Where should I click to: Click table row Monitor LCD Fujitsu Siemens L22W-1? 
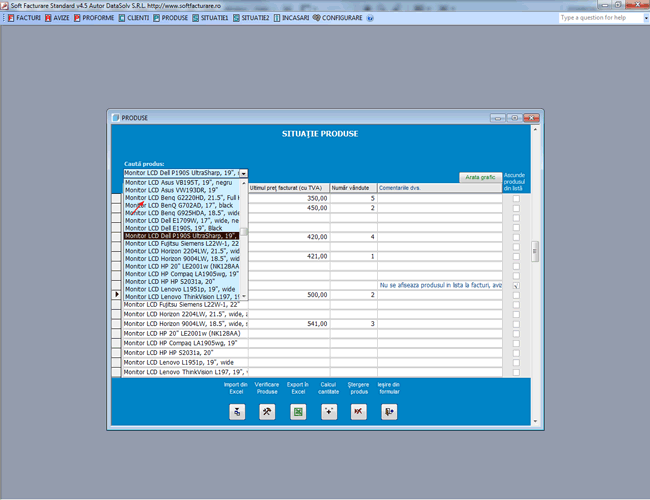(186, 305)
